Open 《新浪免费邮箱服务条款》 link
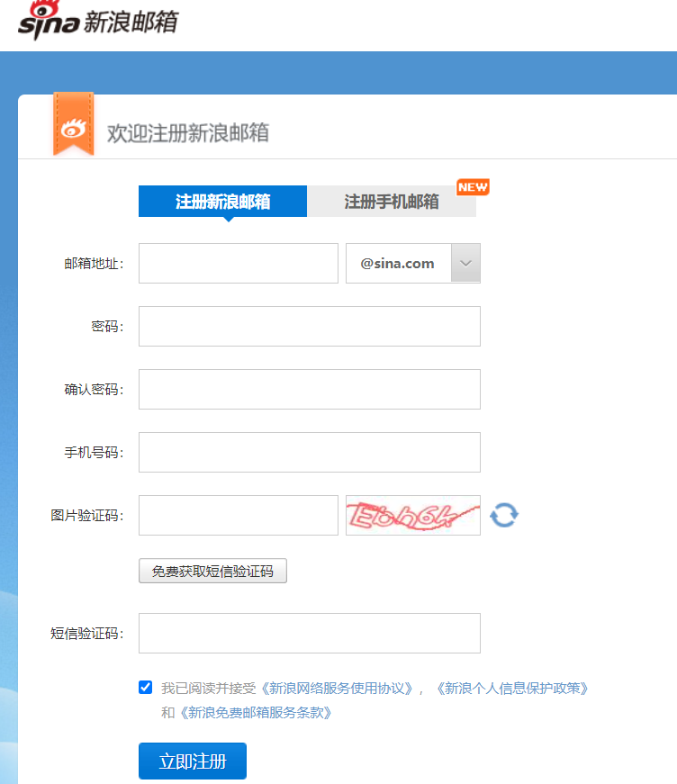The image size is (677, 784). coord(255,713)
